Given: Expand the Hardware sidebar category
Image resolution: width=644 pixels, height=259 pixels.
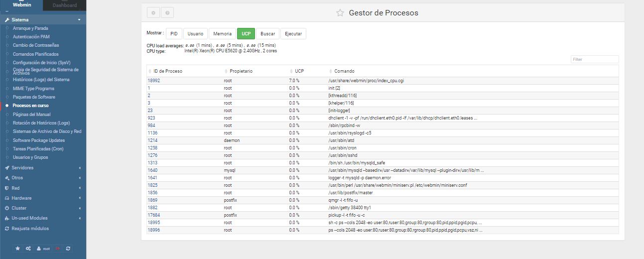Looking at the screenshot, I should pyautogui.click(x=21, y=198).
